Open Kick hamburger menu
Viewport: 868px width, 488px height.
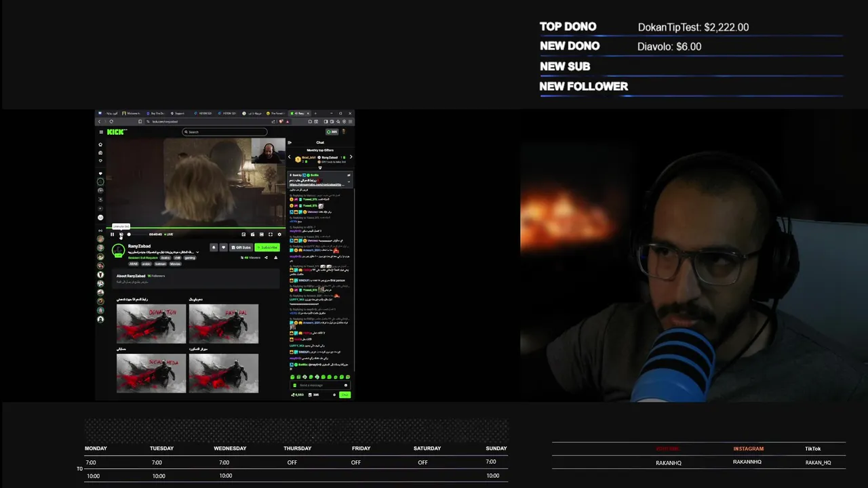coord(101,132)
